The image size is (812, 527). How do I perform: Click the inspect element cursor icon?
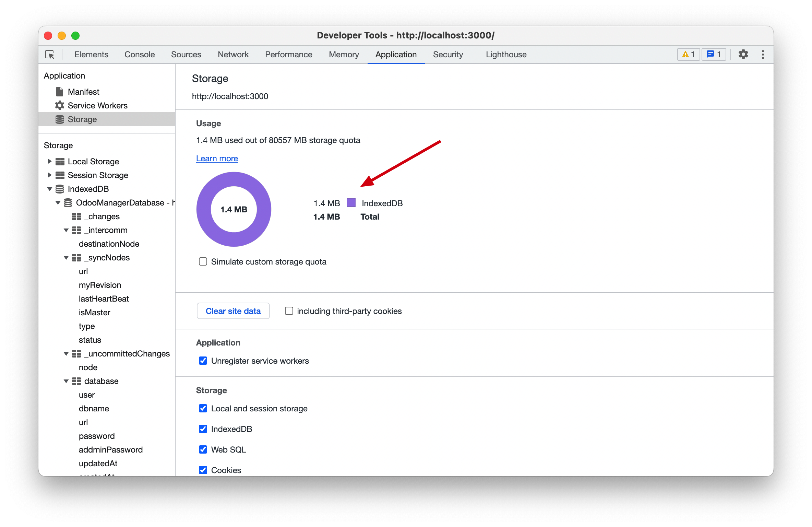(50, 55)
